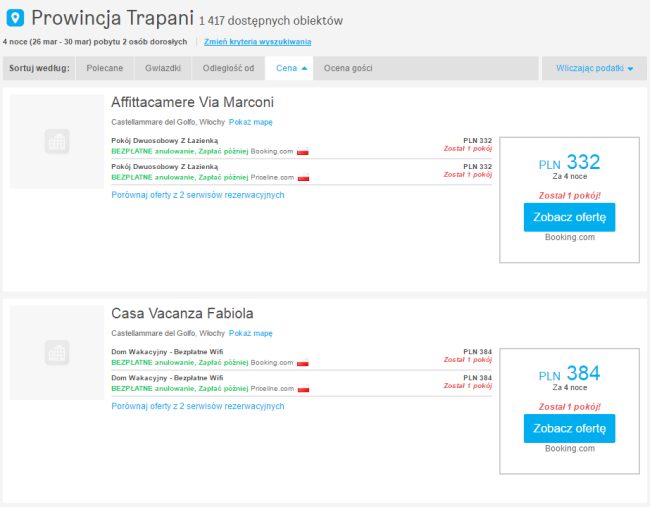This screenshot has width=650, height=507.
Task: Click the Polish flag icon next to first Booking.com offer
Action: 303,152
